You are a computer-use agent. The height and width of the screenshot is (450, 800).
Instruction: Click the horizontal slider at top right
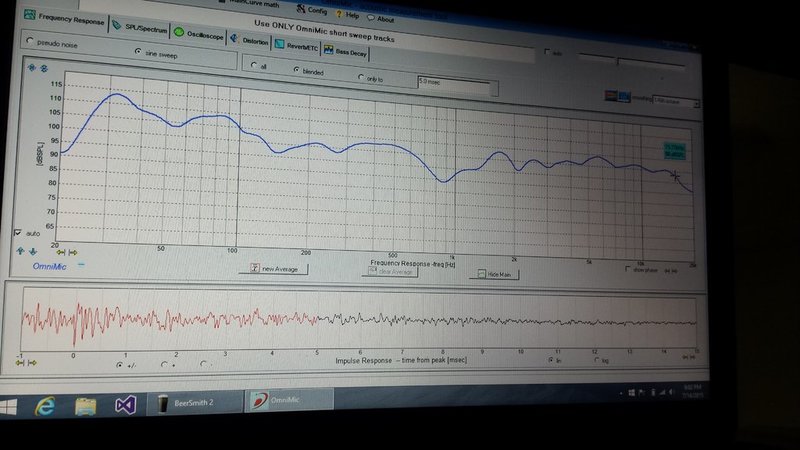click(x=632, y=60)
